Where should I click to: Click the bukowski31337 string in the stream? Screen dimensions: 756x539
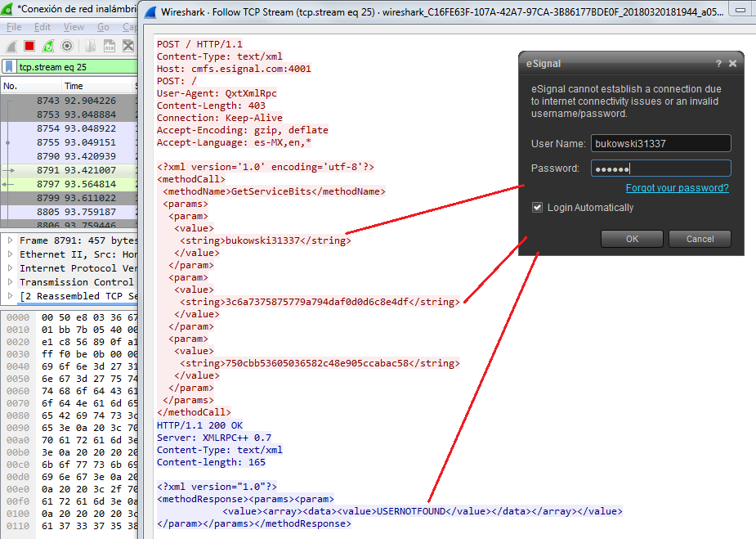click(265, 240)
